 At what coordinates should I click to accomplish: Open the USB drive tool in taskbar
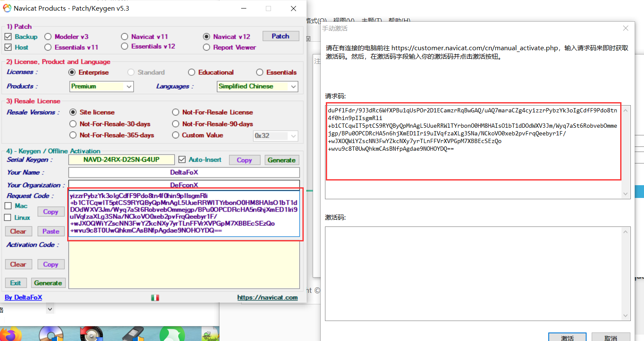point(134,334)
